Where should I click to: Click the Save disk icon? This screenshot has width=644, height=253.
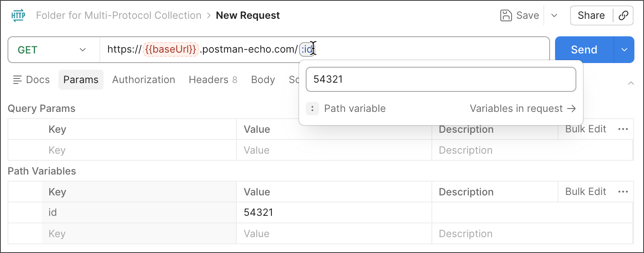[506, 15]
